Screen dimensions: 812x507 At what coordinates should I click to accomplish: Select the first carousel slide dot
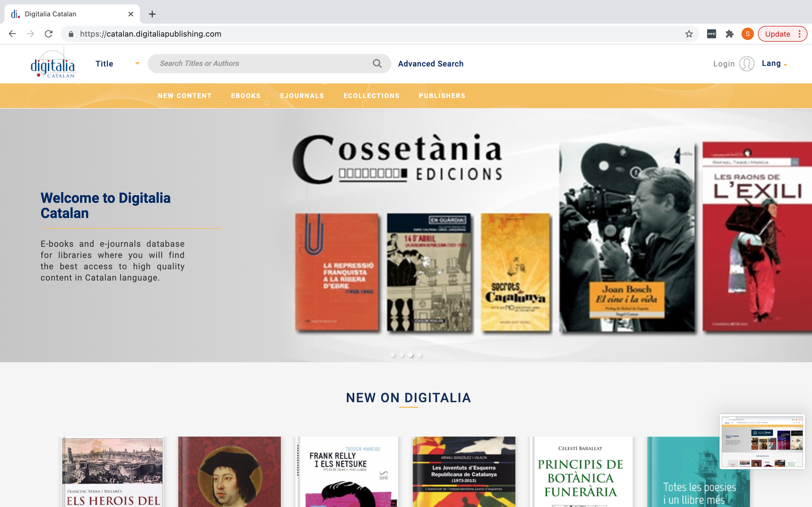point(392,355)
